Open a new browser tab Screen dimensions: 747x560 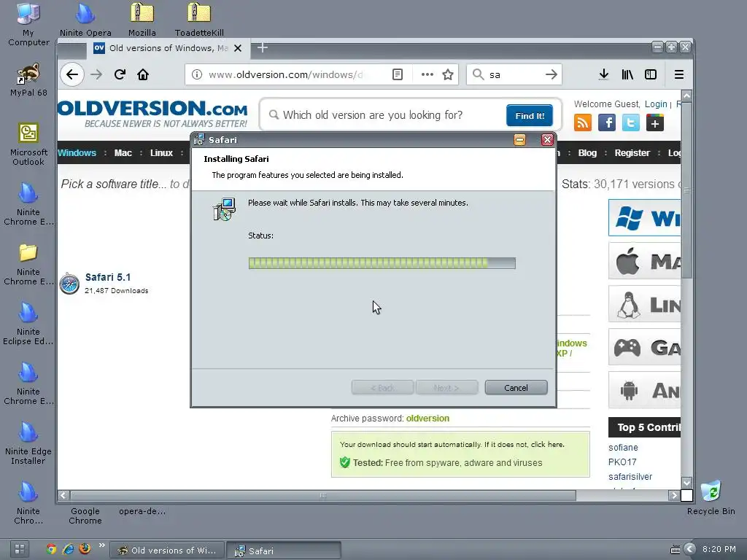tap(263, 47)
